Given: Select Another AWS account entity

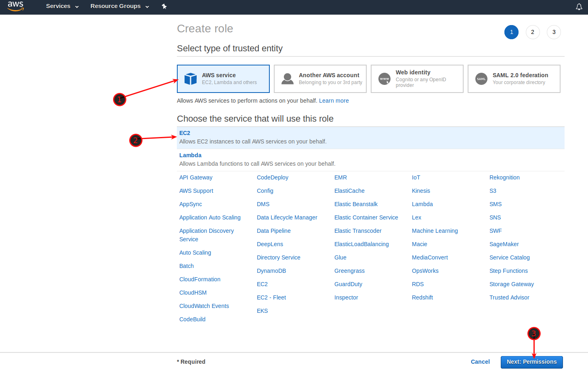Looking at the screenshot, I should pos(320,79).
